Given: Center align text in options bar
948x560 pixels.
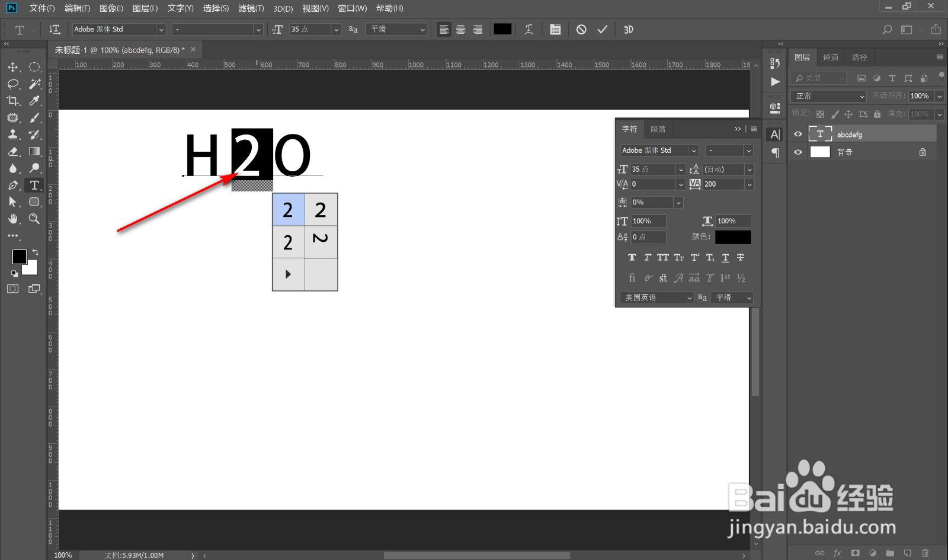Looking at the screenshot, I should coord(460,29).
